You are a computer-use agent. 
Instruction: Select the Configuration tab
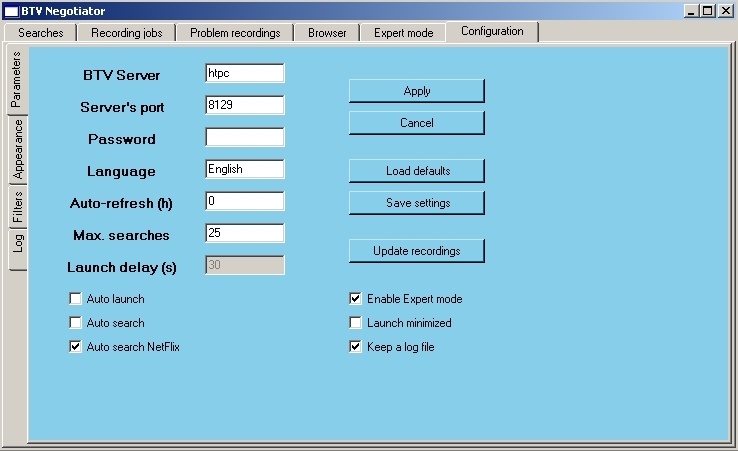click(492, 32)
